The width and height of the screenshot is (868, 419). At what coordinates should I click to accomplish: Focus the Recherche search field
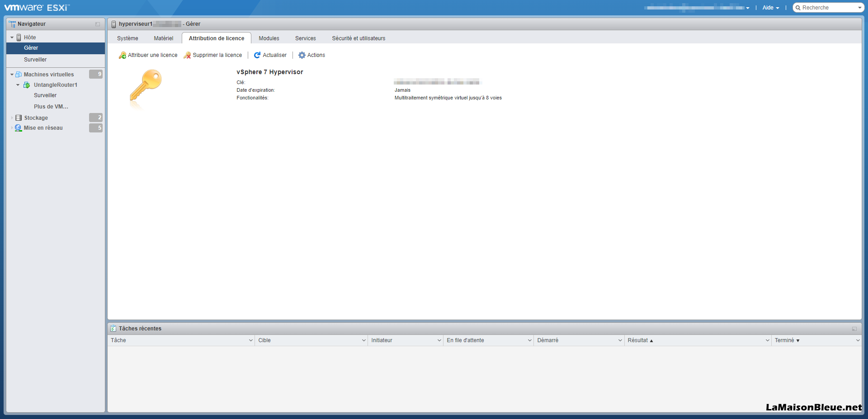(828, 8)
